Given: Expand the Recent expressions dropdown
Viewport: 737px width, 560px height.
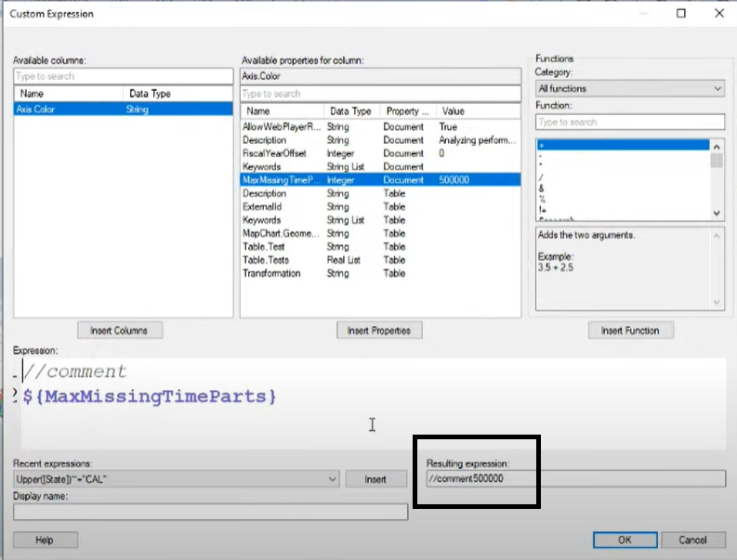Looking at the screenshot, I should [x=332, y=479].
